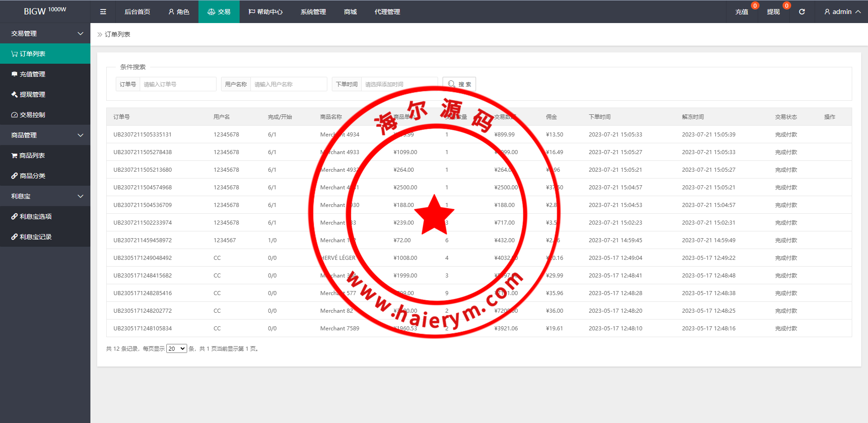Focus the 订单号 input field

point(178,84)
